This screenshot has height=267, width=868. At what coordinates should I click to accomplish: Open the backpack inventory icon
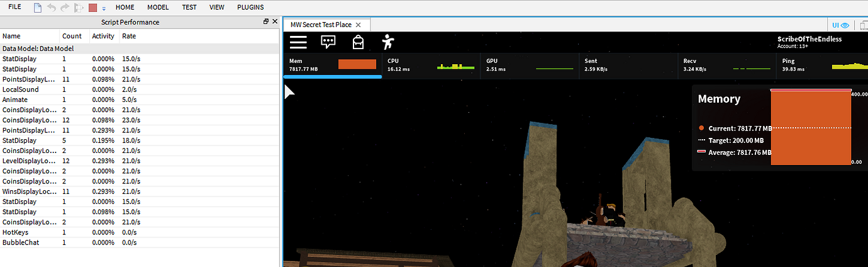point(358,42)
